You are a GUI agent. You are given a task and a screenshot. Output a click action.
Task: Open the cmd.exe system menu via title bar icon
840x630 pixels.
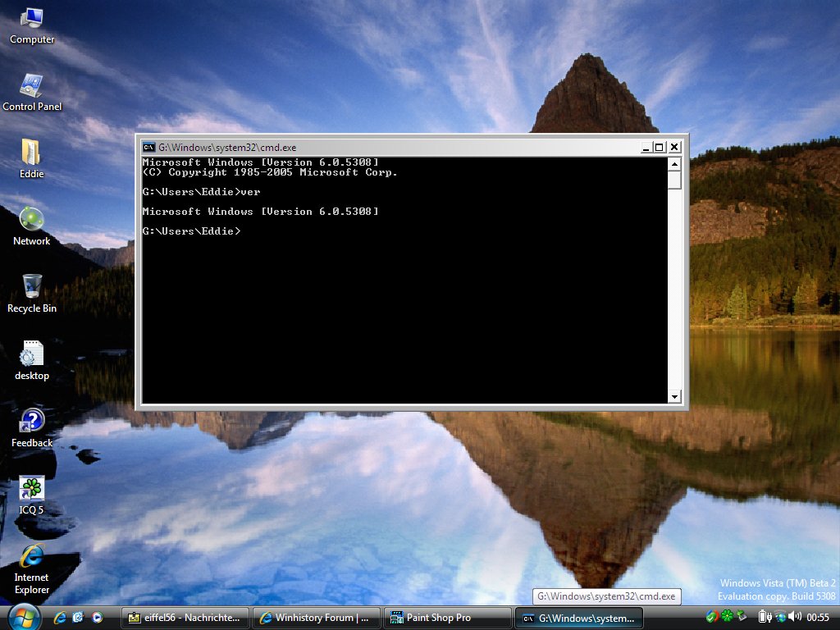pos(148,147)
